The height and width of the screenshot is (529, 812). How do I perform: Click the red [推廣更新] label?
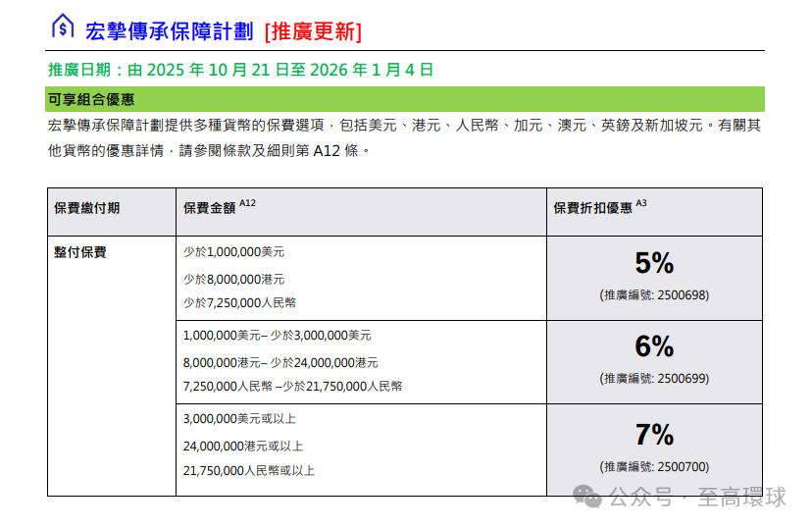coord(313,30)
